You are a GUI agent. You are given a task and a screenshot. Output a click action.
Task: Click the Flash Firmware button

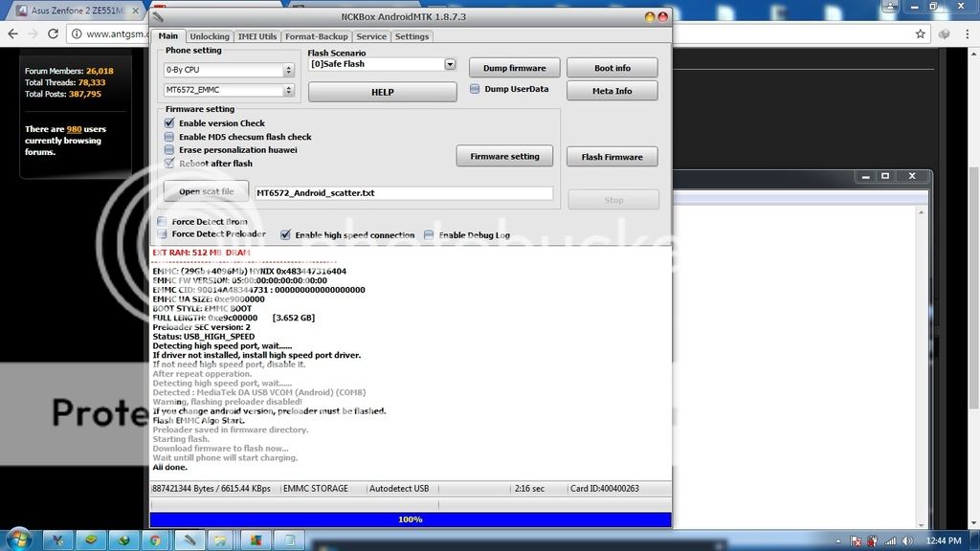[612, 157]
